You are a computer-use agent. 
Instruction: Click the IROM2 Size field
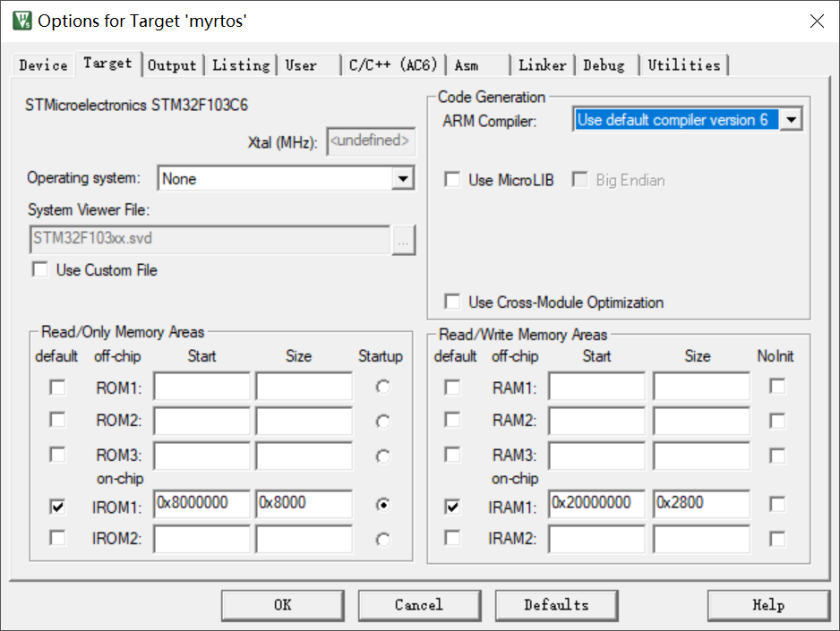coord(304,539)
